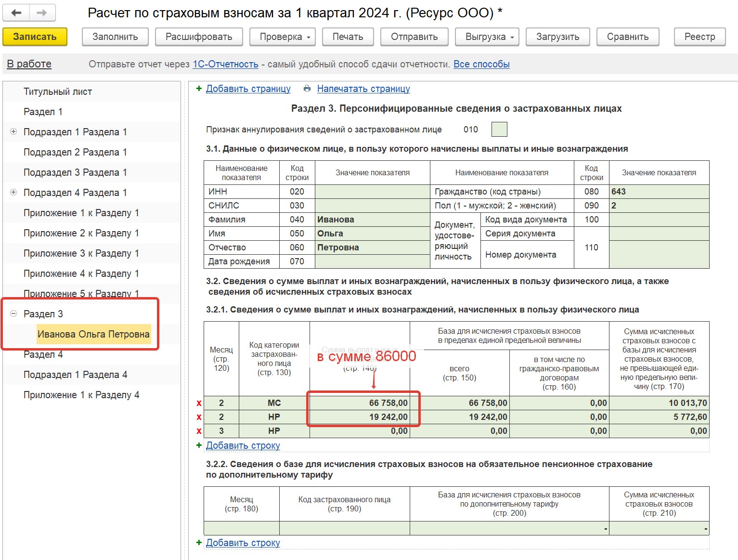Select Приложение 1 к Разделу 1
This screenshot has width=738, height=560.
tap(81, 213)
